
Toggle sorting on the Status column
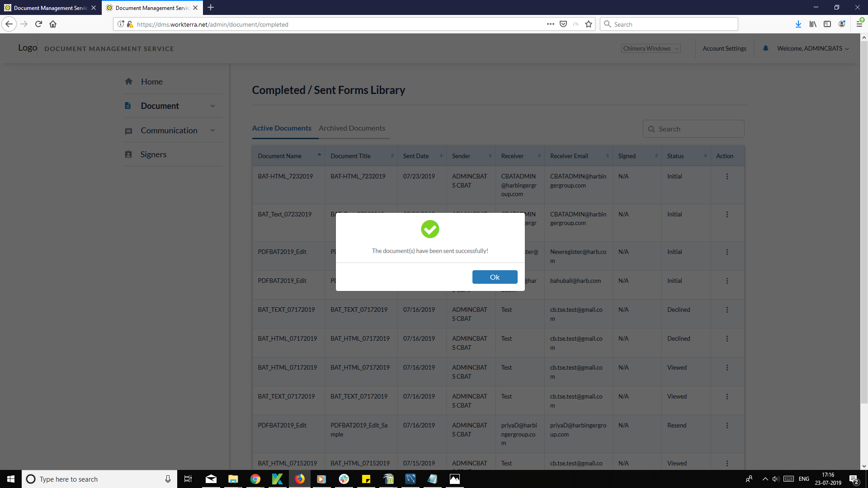(x=706, y=155)
